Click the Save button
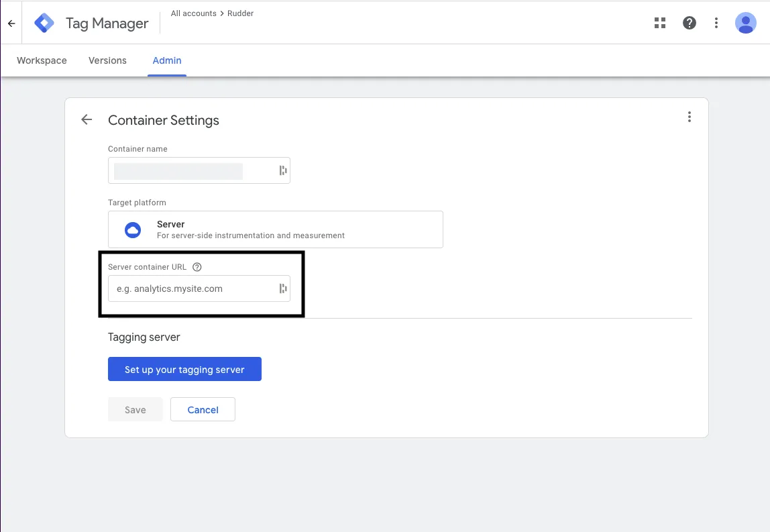Viewport: 770px width, 532px height. pyautogui.click(x=135, y=409)
